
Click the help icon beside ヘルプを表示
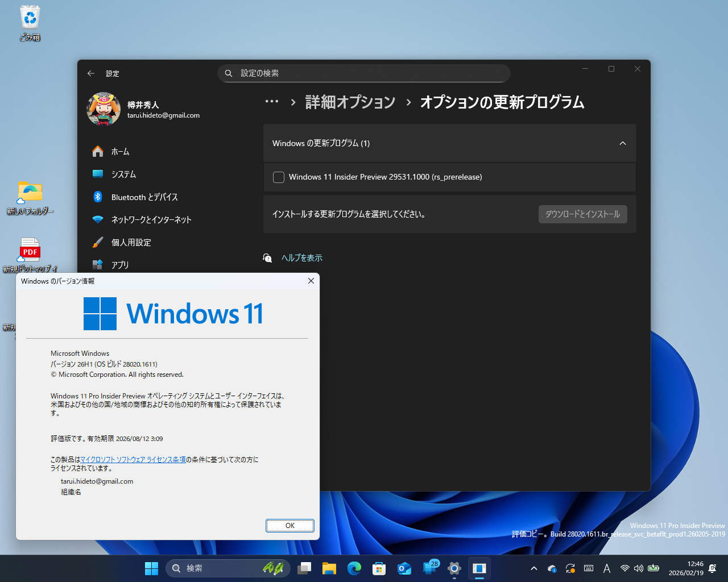pos(267,257)
